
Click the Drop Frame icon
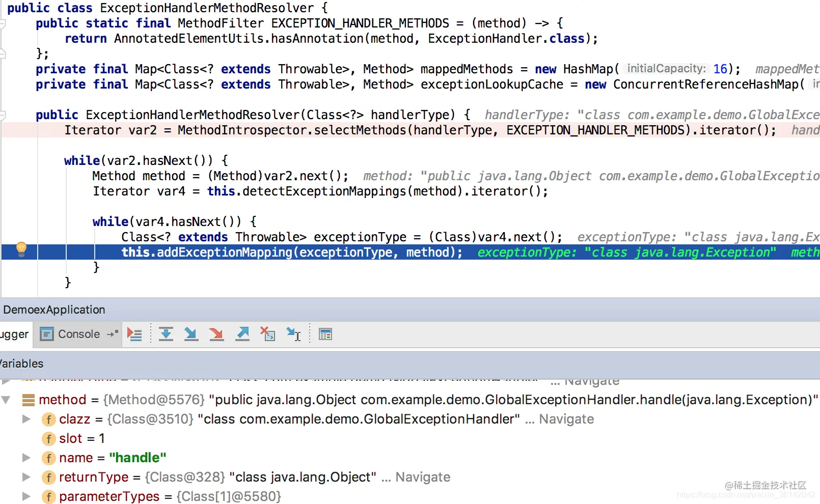(x=268, y=334)
